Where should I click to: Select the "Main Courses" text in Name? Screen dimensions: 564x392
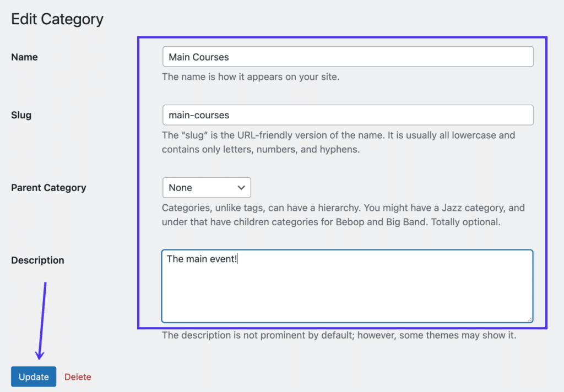pos(198,57)
